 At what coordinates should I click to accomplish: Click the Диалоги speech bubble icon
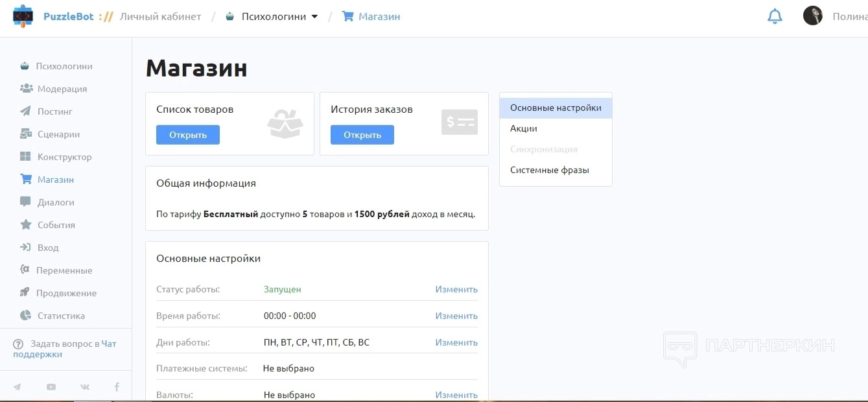pos(25,202)
